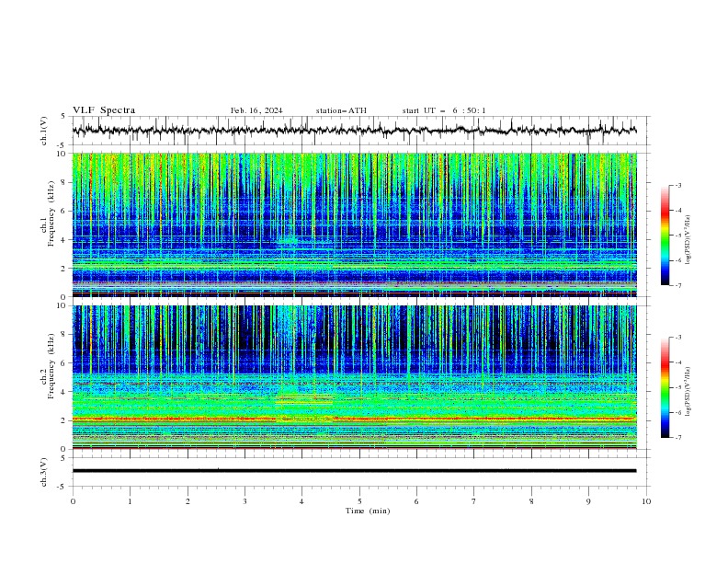Screen dimensions: 728x563
Task: Click the time axis tick label "1"
Action: point(130,501)
